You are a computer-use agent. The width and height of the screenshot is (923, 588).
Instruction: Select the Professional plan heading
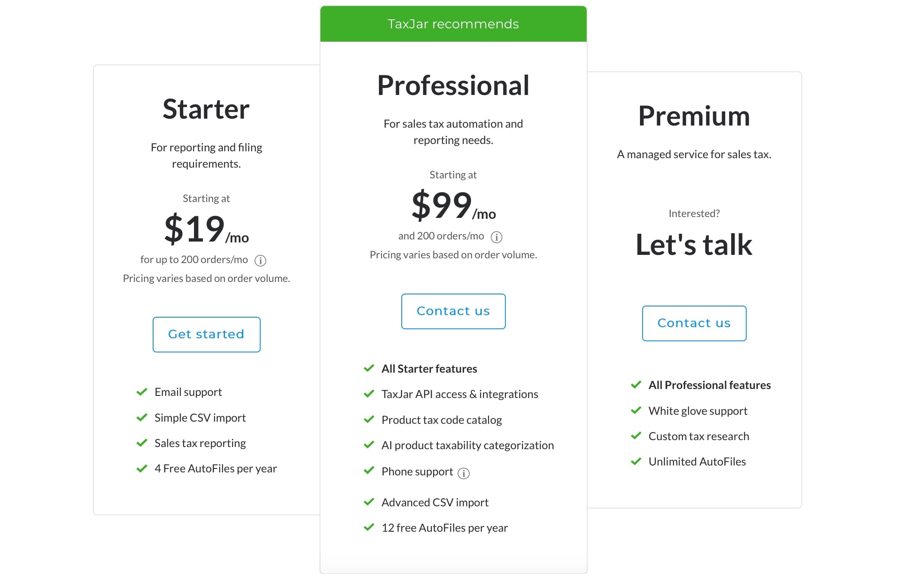point(453,86)
